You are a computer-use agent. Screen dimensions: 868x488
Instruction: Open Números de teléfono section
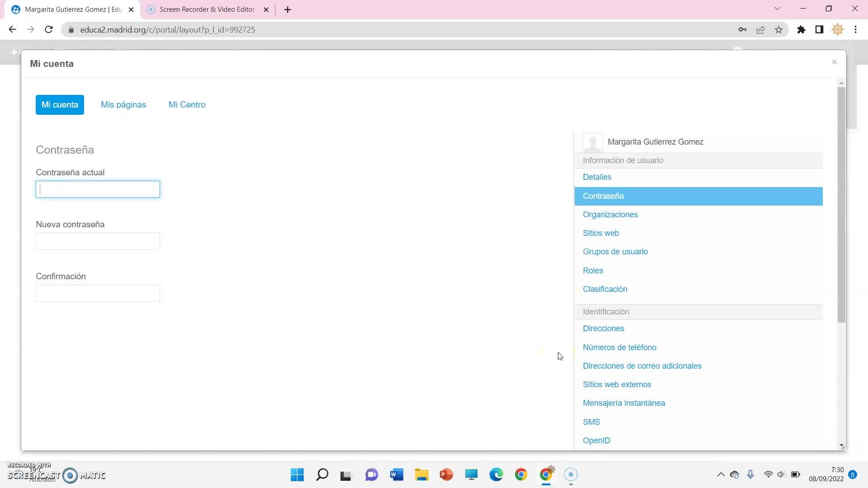click(619, 347)
